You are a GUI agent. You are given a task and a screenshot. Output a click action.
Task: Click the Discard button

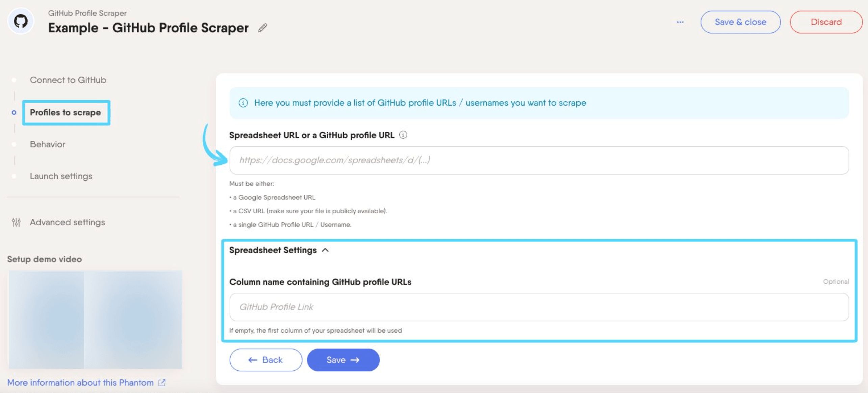(826, 22)
